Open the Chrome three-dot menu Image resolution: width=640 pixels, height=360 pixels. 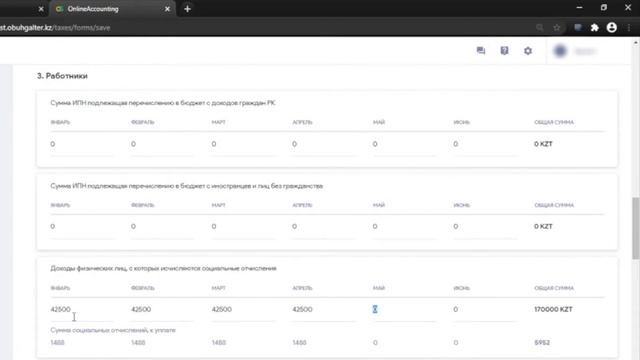click(629, 27)
